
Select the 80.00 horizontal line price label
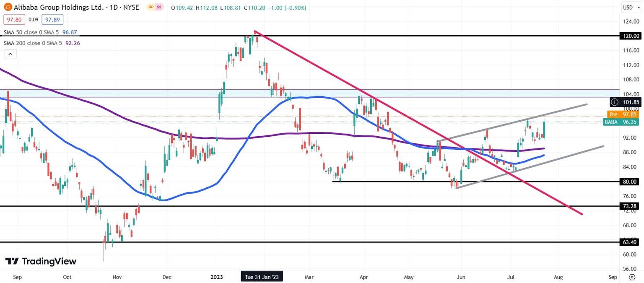point(631,182)
